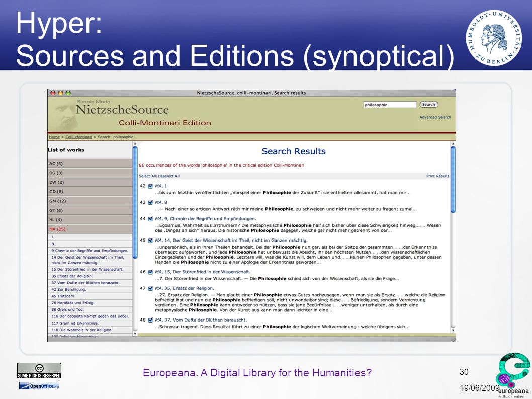Click Print Results link

pos(437,176)
